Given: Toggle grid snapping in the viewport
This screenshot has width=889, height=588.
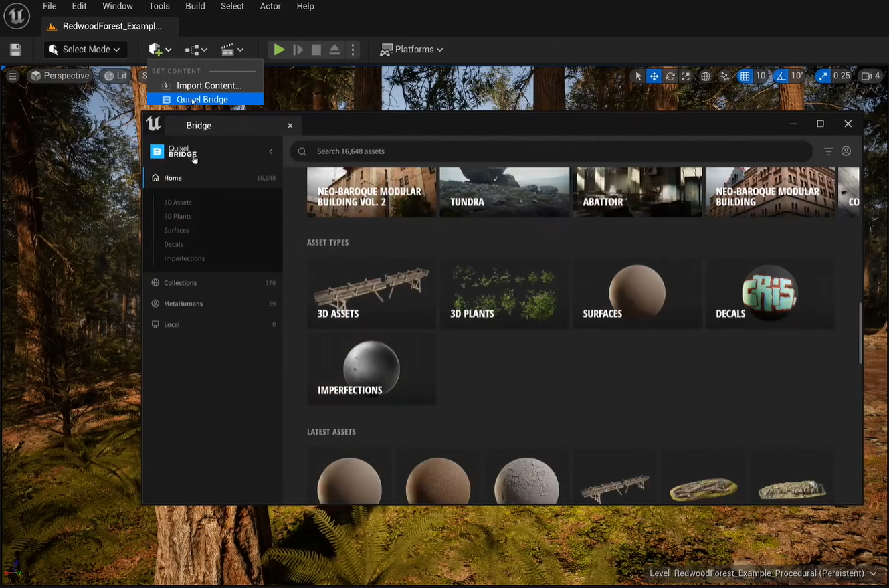Looking at the screenshot, I should tap(745, 76).
